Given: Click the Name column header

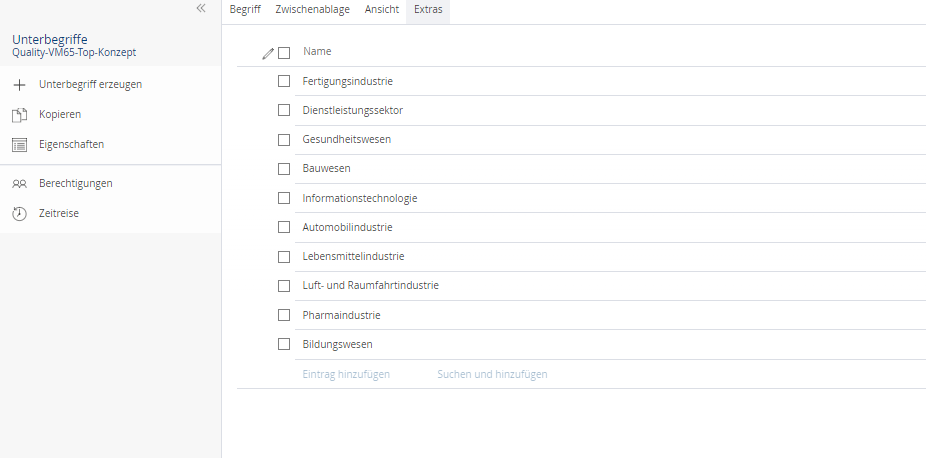Looking at the screenshot, I should click(x=317, y=52).
